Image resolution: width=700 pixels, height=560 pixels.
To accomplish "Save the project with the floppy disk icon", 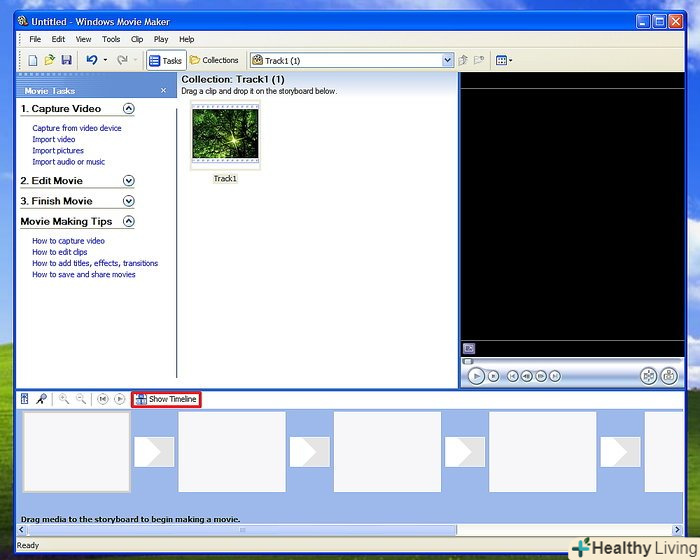I will pyautogui.click(x=66, y=60).
